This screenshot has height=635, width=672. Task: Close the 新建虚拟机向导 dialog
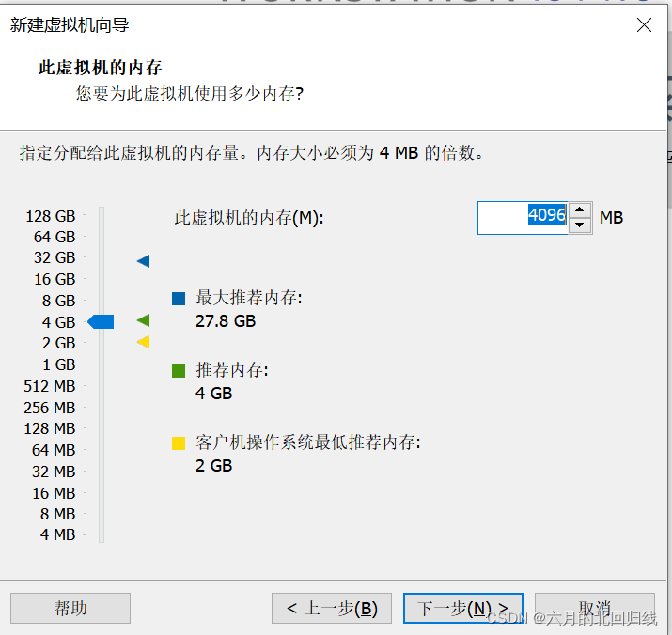644,24
